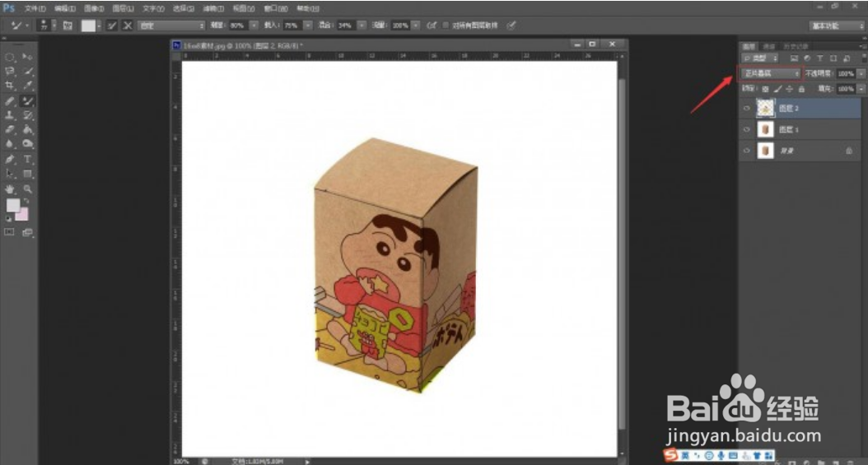Open the 文件 menu
The height and width of the screenshot is (465, 868).
[x=35, y=8]
